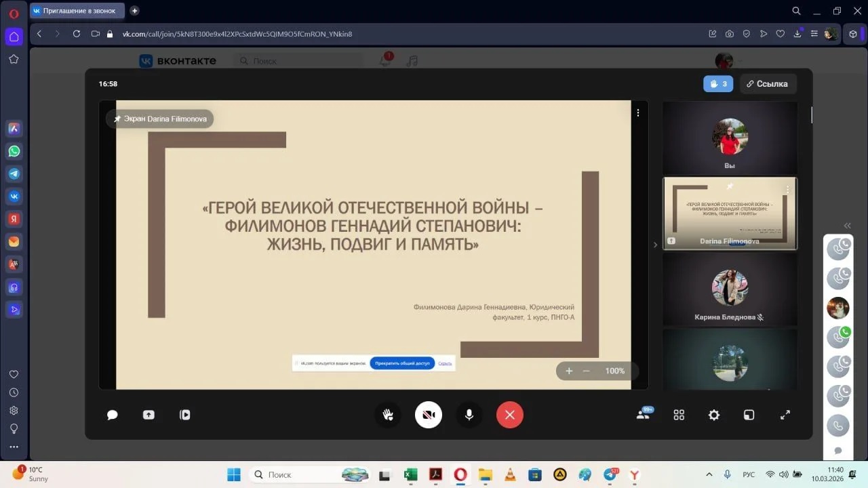Collapse the participants side panel arrow

click(x=655, y=245)
